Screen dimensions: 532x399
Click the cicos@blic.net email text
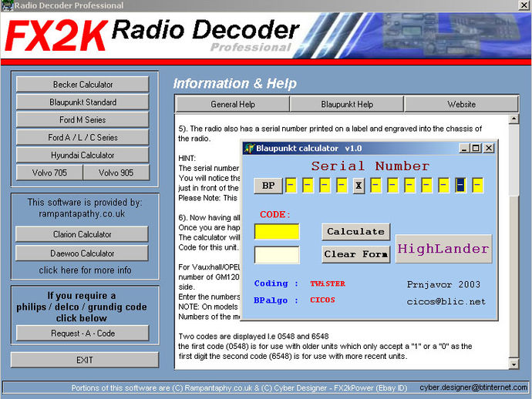tap(446, 301)
